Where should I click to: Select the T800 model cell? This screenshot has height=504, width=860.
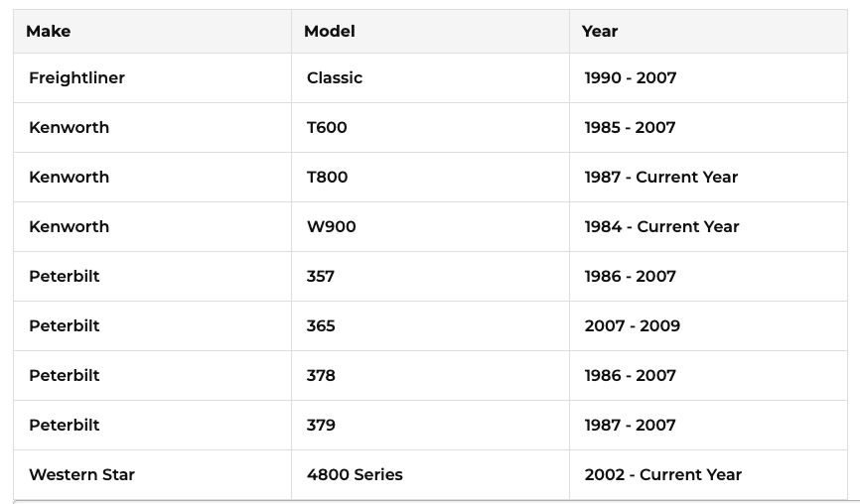click(328, 178)
